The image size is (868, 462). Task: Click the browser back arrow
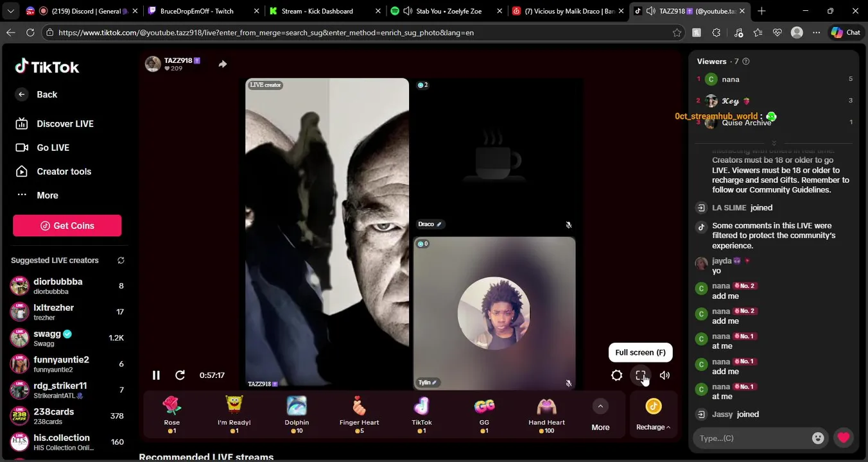pos(11,32)
